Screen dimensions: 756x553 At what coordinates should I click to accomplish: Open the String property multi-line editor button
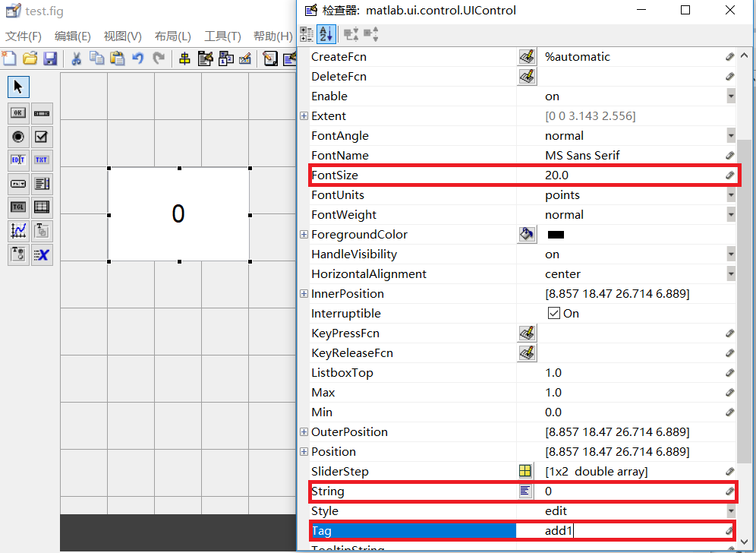point(525,491)
